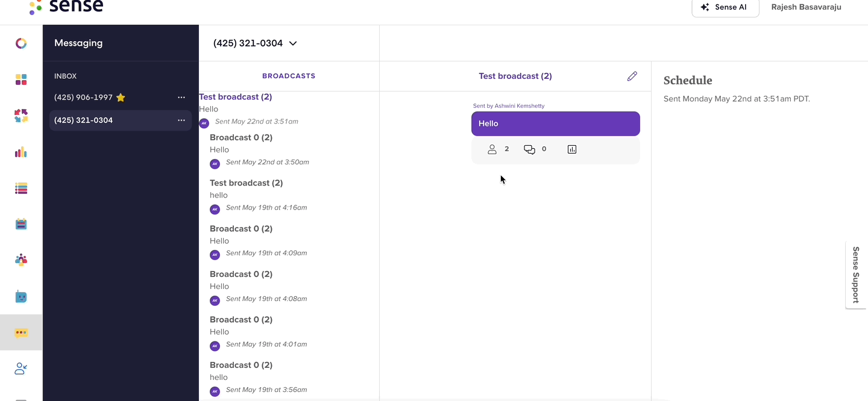
Task: Open Broadcast 0 sent May 22nd 3:50am
Action: coord(289,151)
